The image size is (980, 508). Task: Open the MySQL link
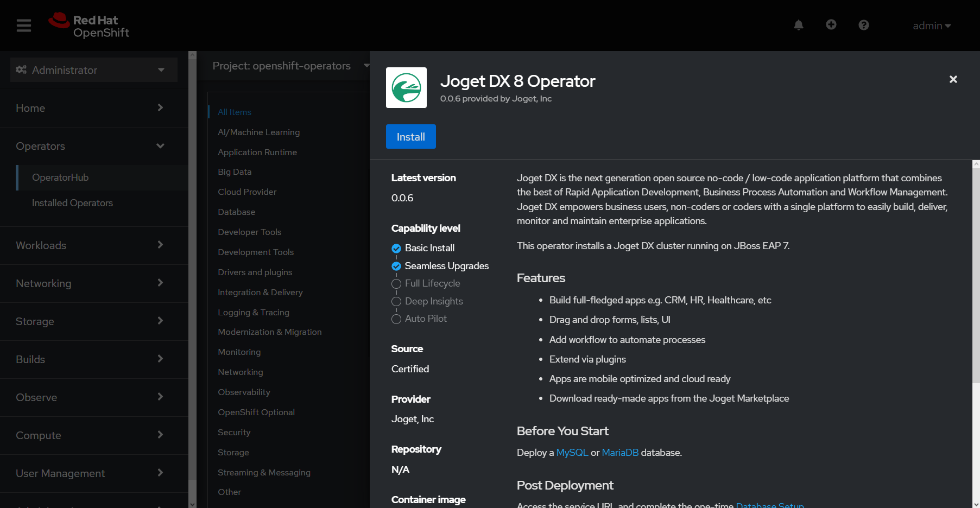click(x=572, y=453)
